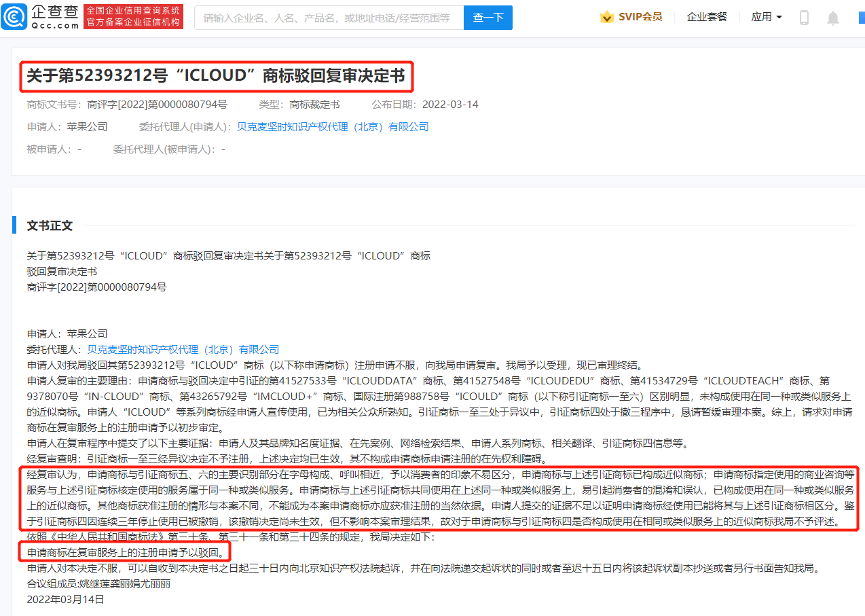Click publication date 2022-03-14

tap(450, 105)
